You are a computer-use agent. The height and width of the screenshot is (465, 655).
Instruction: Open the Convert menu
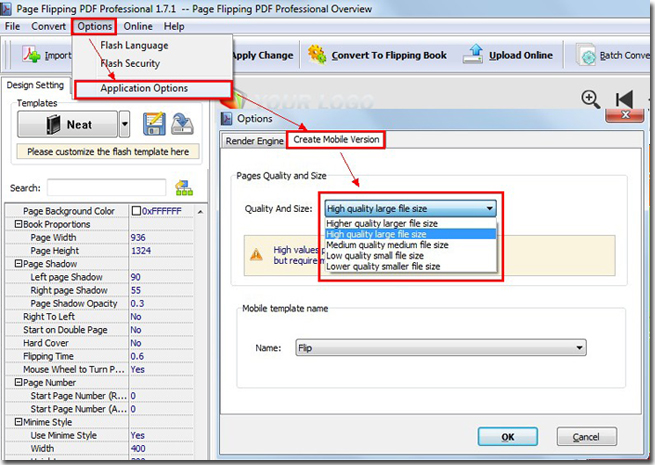pyautogui.click(x=48, y=26)
